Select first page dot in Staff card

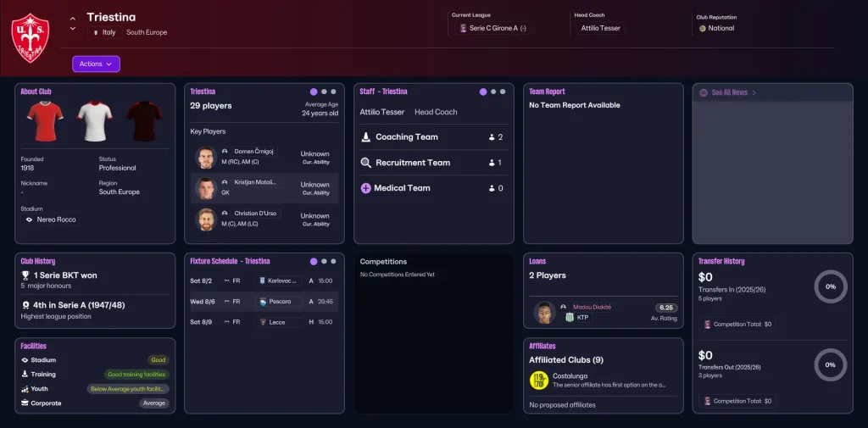coord(483,92)
